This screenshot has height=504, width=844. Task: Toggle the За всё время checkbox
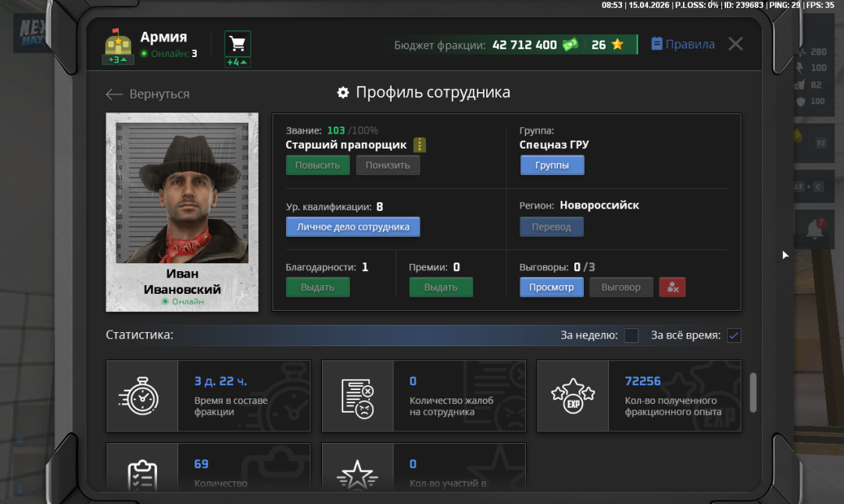[x=734, y=335]
